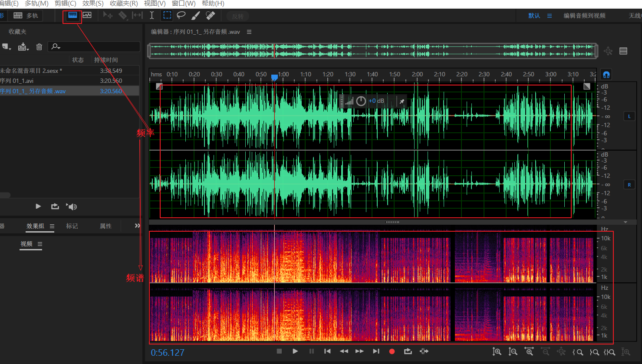Select the Spot Healing Brush tool
Screen dimensions: 642x364
(211, 16)
